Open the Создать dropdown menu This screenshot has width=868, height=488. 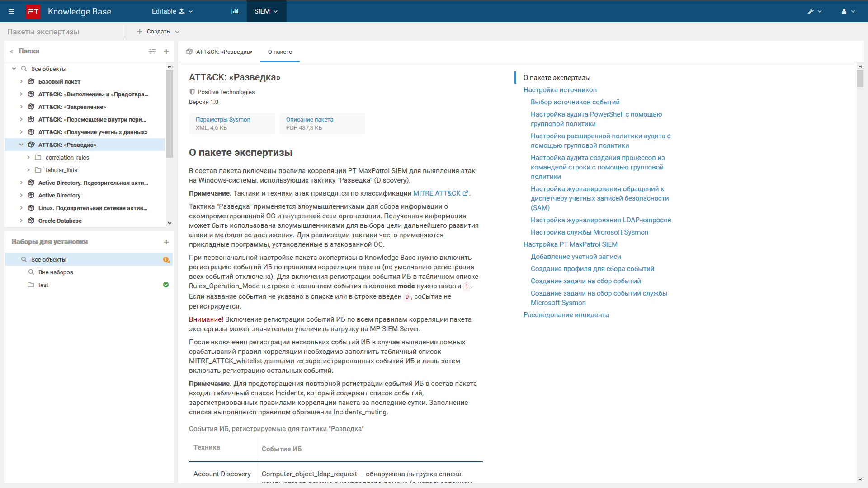(x=158, y=32)
